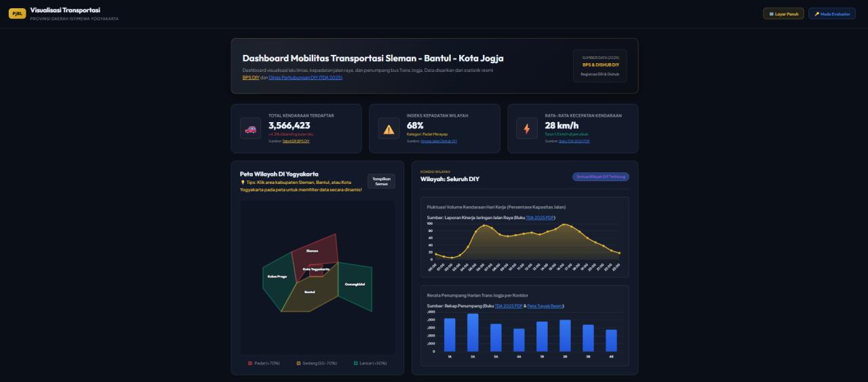The height and width of the screenshot is (382, 868).
Task: Click the PJBL logo badge
Action: pos(17,13)
